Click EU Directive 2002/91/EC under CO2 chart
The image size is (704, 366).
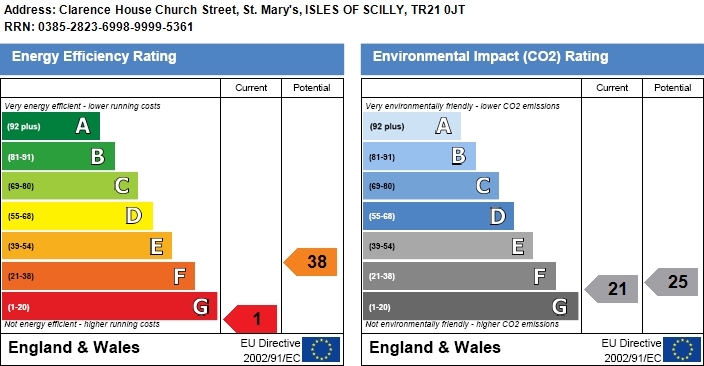(x=632, y=351)
